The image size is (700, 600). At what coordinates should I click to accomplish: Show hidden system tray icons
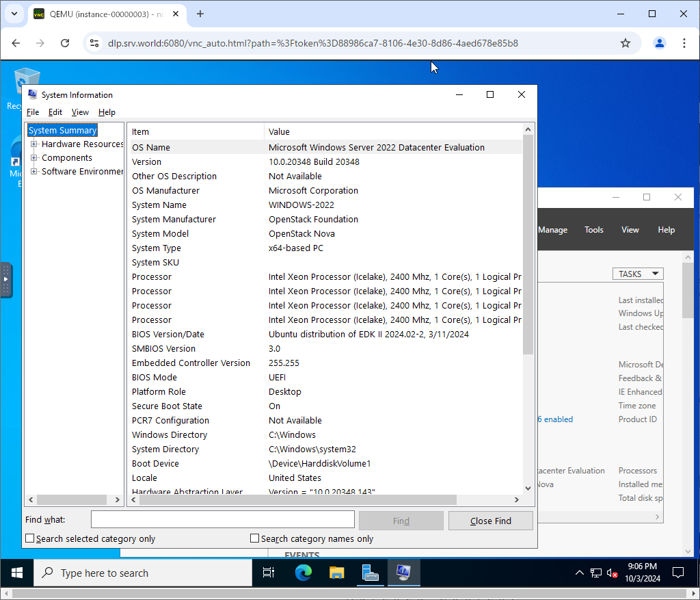(x=580, y=573)
